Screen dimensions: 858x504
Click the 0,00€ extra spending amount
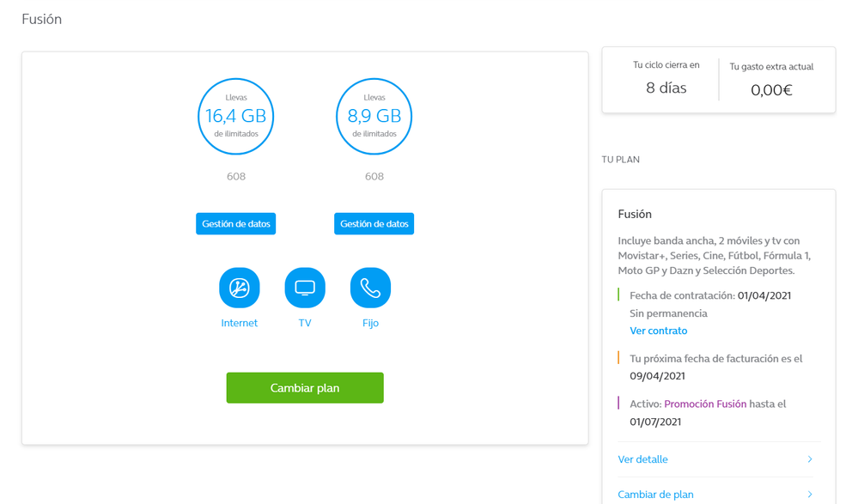tap(771, 89)
